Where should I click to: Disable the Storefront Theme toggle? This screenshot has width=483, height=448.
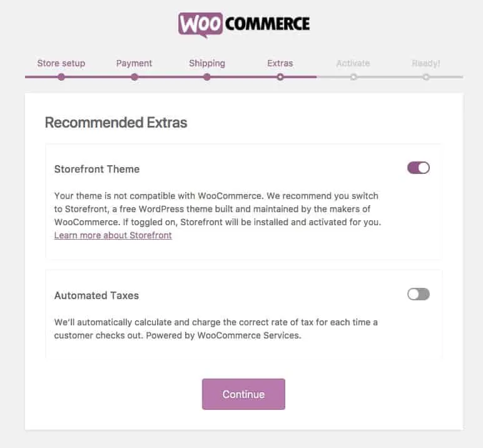coord(418,168)
